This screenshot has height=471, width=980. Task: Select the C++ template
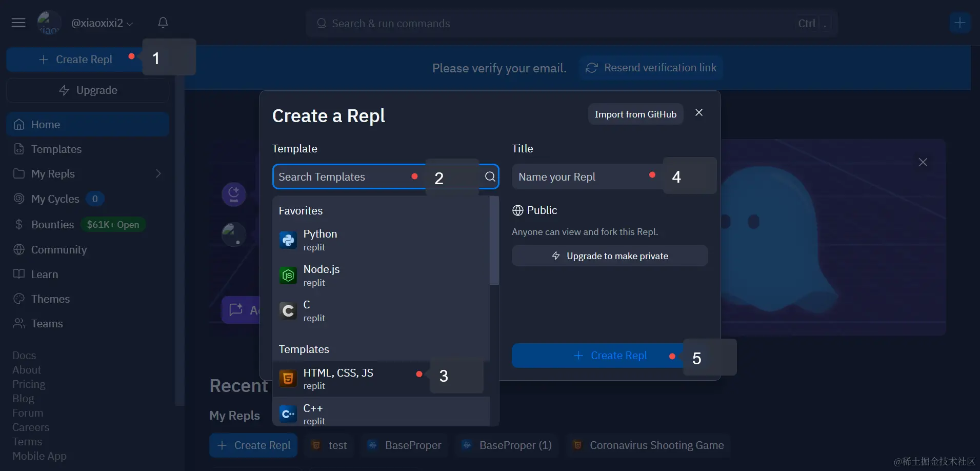click(381, 413)
